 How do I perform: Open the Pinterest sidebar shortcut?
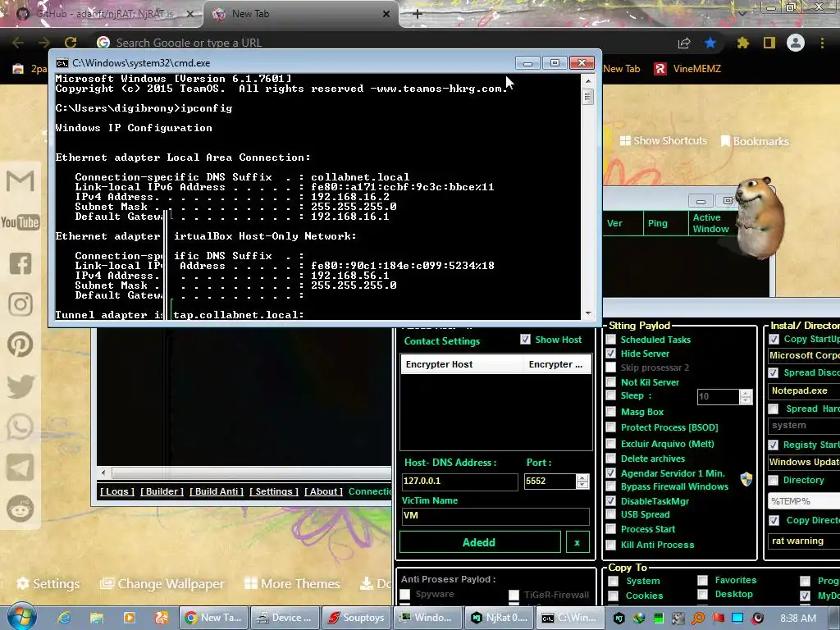(21, 345)
